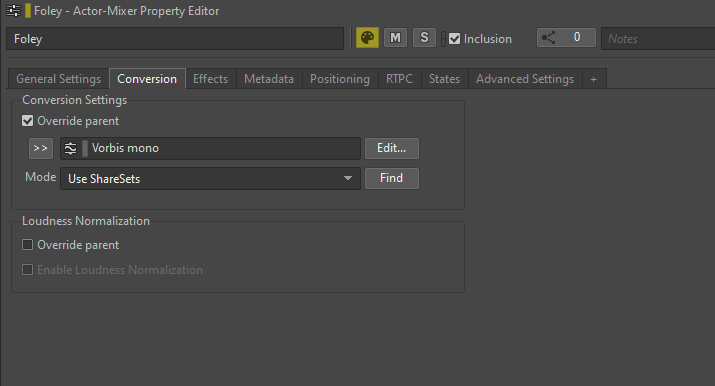Toggle the Inclusion checkbox
The width and height of the screenshot is (715, 386).
click(x=454, y=39)
